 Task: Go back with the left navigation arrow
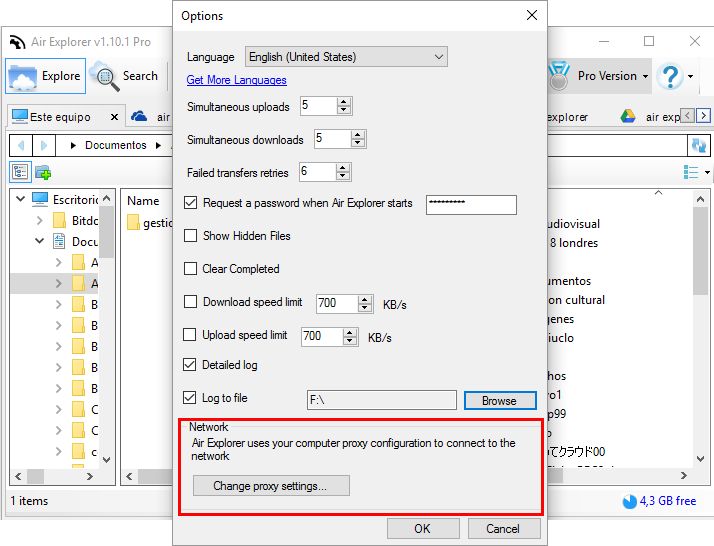(20, 146)
